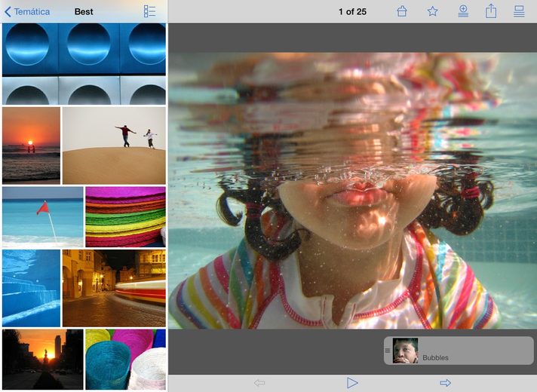Open the stacked colorful felt thumbnail
The image size is (537, 392).
pos(126,217)
